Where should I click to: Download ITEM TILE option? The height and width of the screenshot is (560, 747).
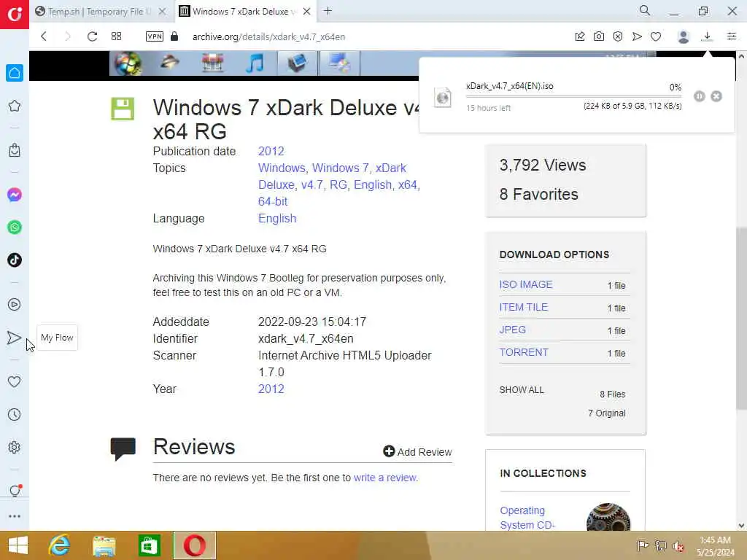(x=524, y=307)
